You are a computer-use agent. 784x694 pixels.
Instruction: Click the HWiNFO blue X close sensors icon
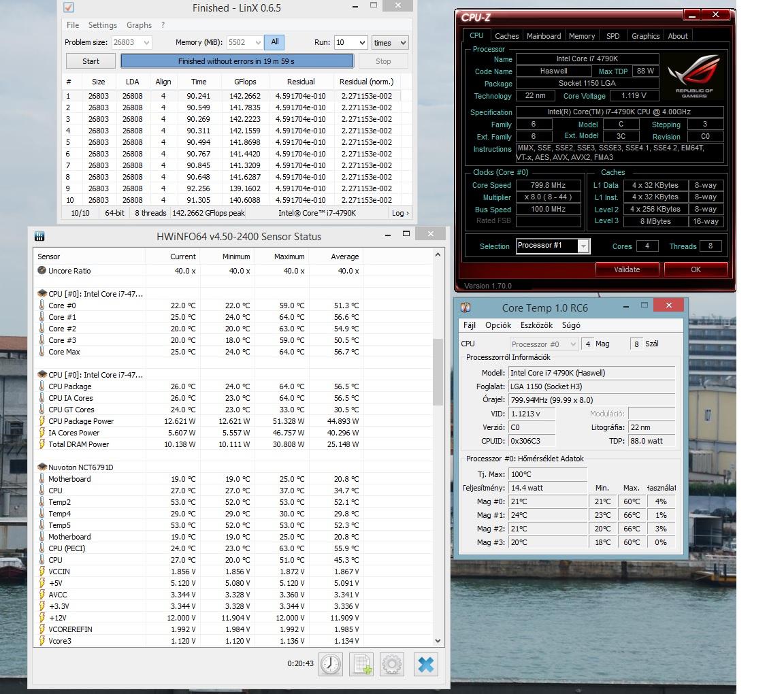(x=426, y=665)
